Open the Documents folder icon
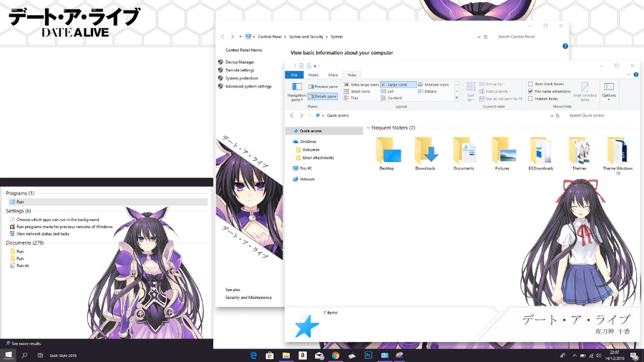Viewport: 644px width, 362px height. pos(464,154)
